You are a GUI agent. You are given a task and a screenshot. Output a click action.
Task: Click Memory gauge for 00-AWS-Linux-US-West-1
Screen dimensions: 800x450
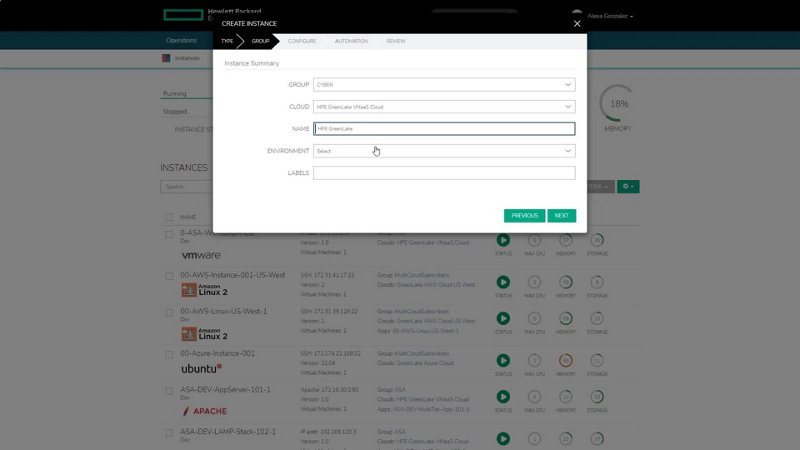[x=565, y=318]
